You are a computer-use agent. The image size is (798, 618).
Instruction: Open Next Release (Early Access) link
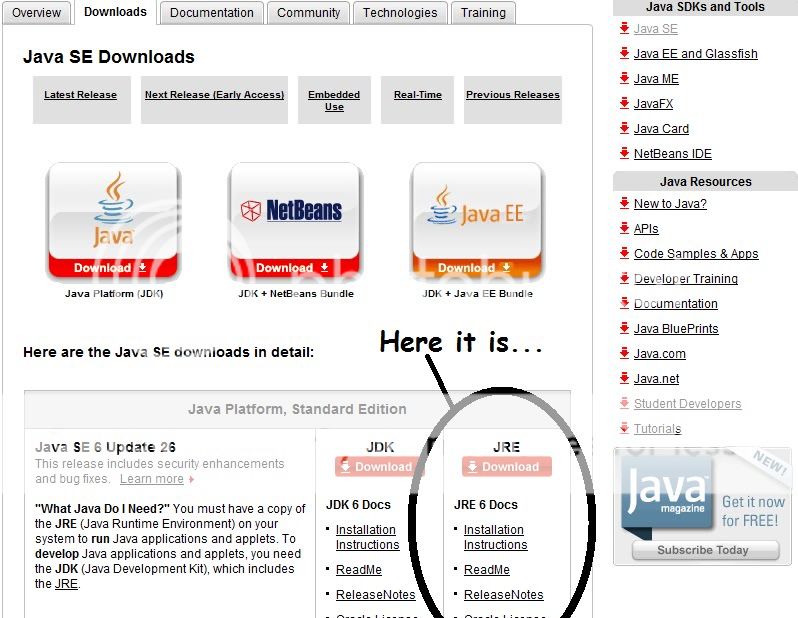pyautogui.click(x=214, y=95)
